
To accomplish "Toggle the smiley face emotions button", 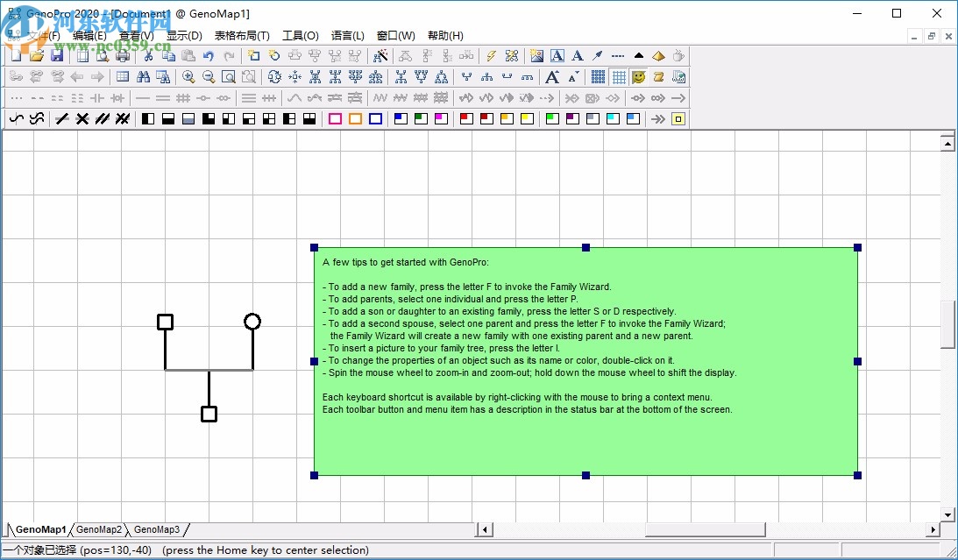I will (639, 77).
